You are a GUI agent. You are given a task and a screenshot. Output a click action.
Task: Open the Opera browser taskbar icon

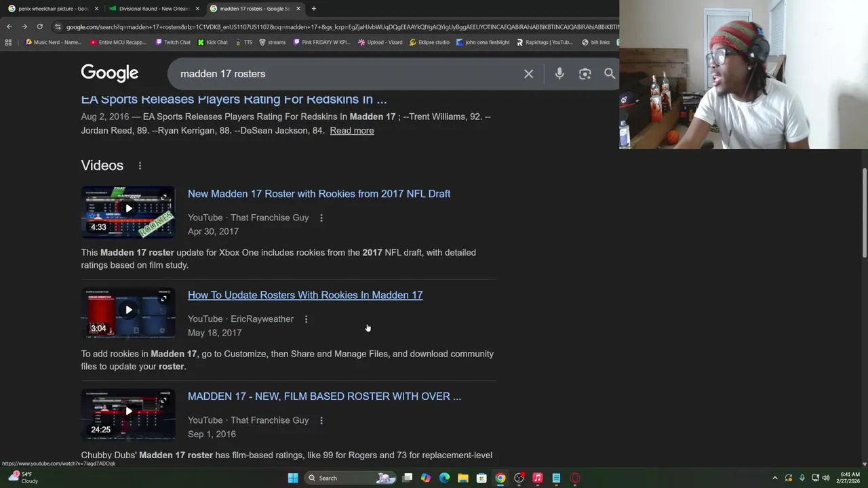click(x=575, y=478)
